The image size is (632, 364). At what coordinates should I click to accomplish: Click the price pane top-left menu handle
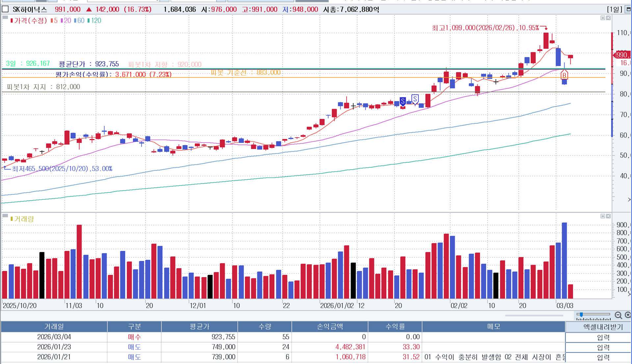click(x=5, y=18)
